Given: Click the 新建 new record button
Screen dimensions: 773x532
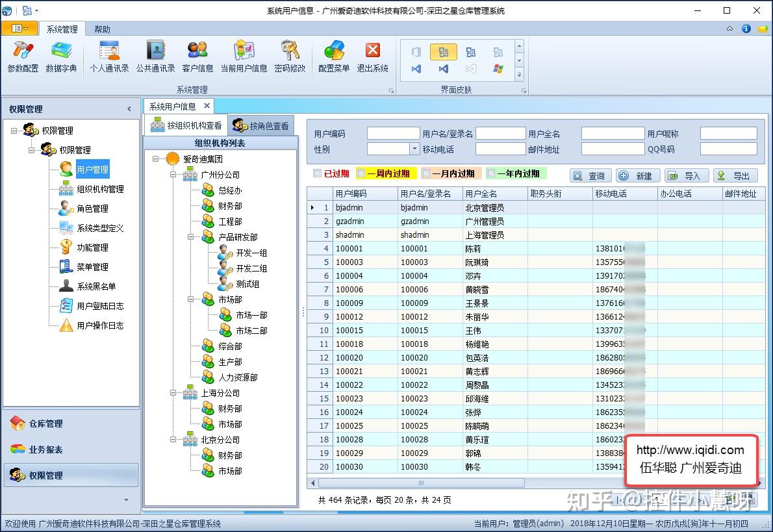Looking at the screenshot, I should click(637, 175).
